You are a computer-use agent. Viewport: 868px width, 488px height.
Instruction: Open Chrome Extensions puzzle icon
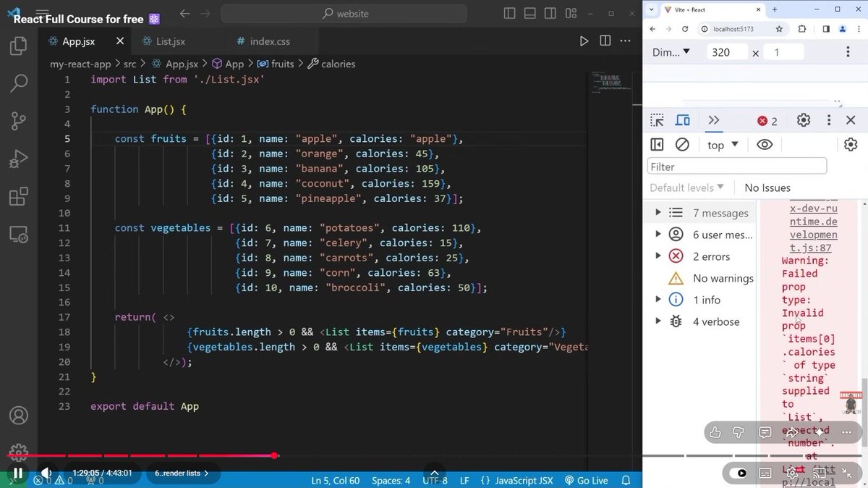802,29
